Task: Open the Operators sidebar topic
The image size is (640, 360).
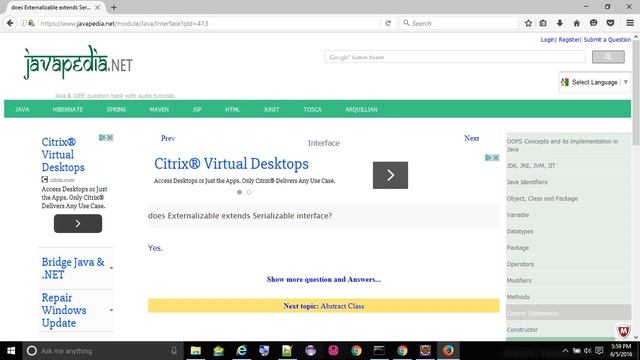Action: pos(520,264)
